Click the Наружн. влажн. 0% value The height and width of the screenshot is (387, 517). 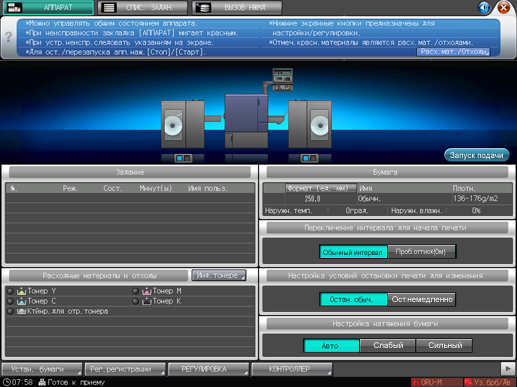476,211
